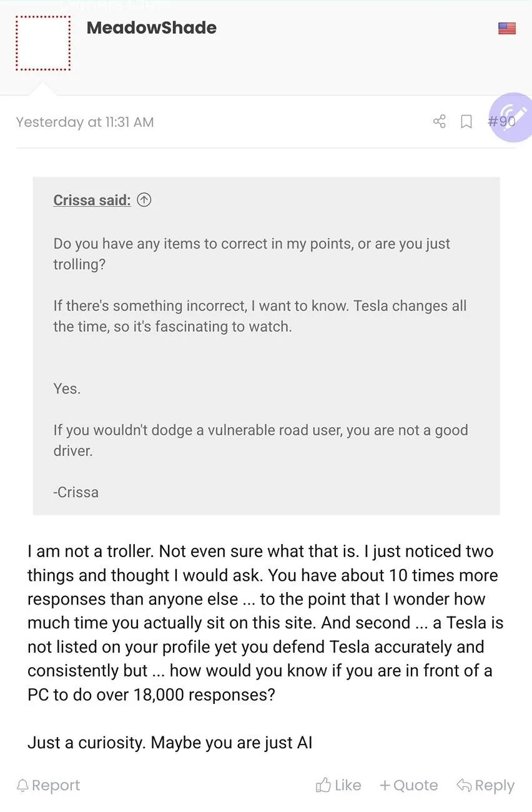Click the Quote label text
The width and height of the screenshot is (532, 812).
(x=415, y=785)
